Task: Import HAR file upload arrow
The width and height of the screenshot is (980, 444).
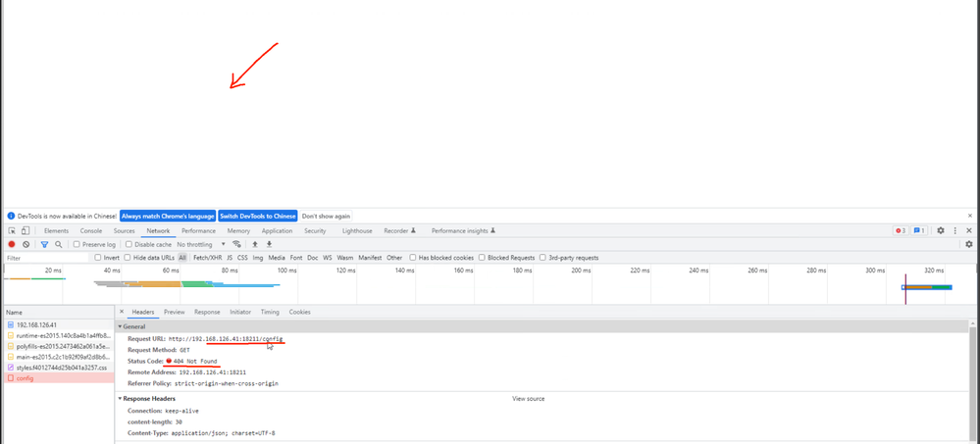Action: pyautogui.click(x=255, y=244)
